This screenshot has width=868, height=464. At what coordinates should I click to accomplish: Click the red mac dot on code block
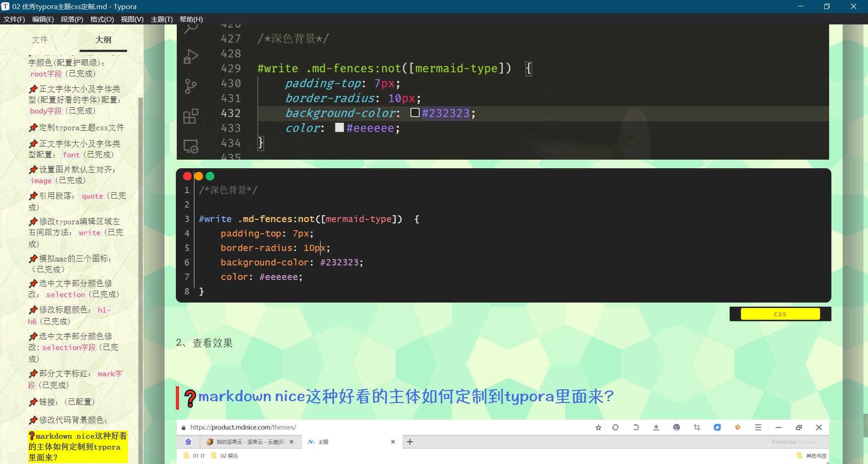187,176
